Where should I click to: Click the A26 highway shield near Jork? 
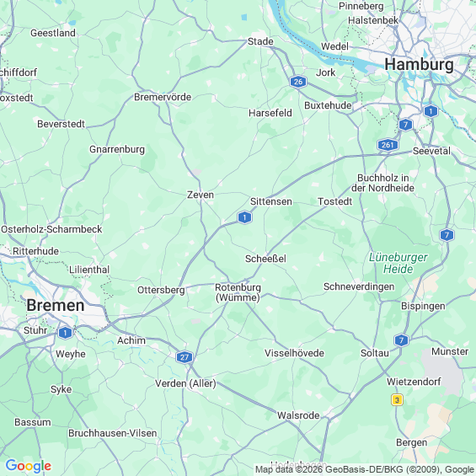pos(297,82)
